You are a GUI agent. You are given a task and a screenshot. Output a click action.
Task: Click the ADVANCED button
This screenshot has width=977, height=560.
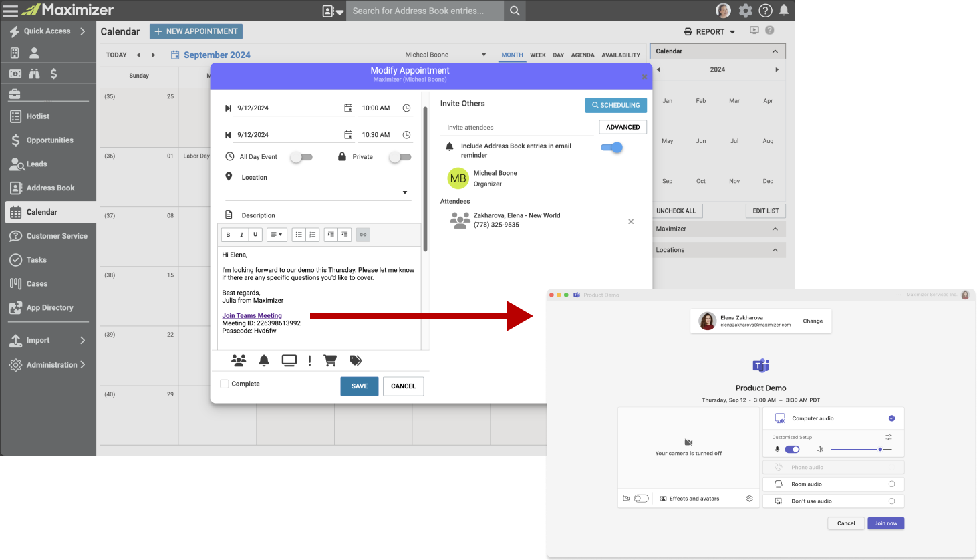click(623, 127)
